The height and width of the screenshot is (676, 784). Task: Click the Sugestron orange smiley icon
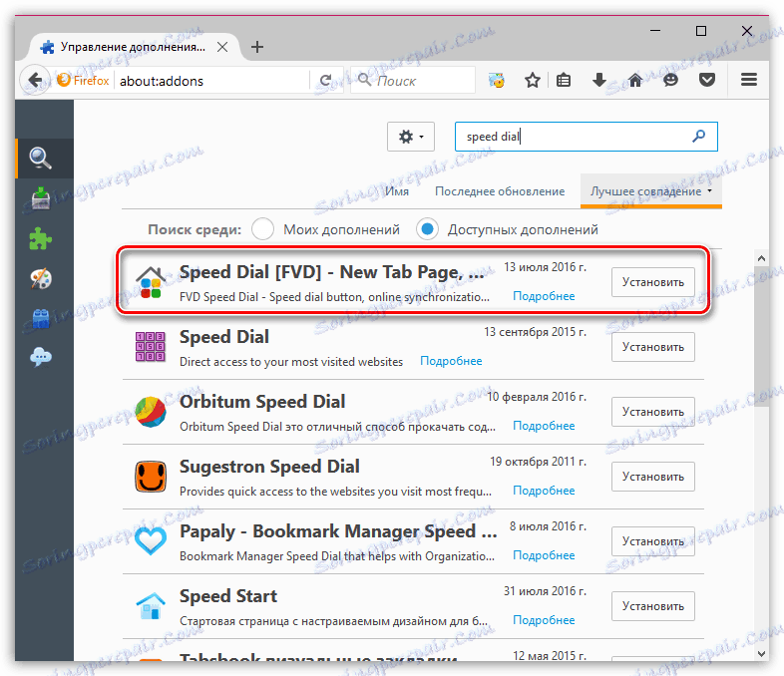[x=151, y=477]
